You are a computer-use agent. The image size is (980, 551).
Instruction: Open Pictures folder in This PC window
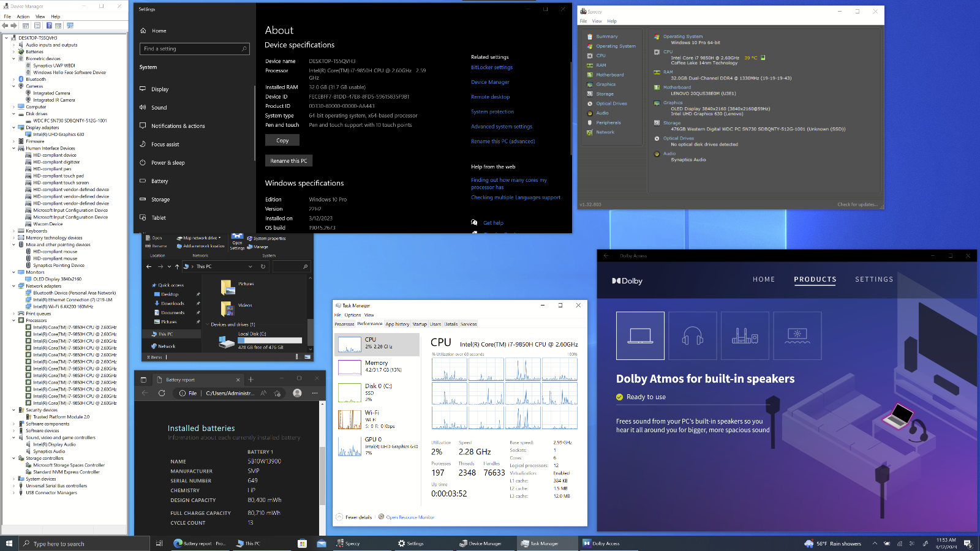pos(238,286)
